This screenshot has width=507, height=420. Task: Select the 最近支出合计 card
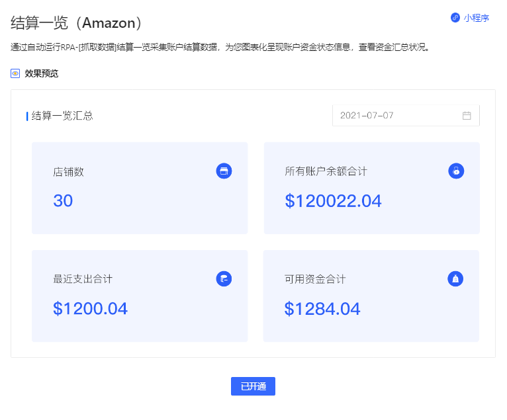click(x=140, y=296)
